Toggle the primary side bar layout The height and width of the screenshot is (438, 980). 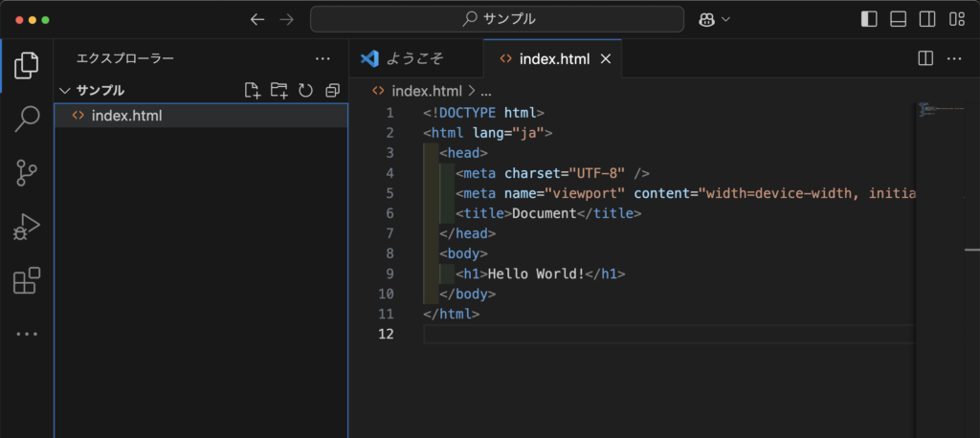[x=869, y=19]
